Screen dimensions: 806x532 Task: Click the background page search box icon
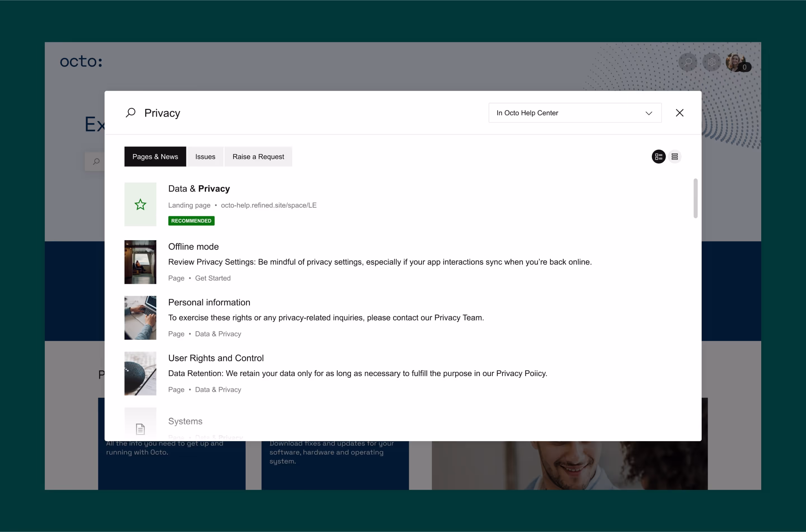[96, 161]
